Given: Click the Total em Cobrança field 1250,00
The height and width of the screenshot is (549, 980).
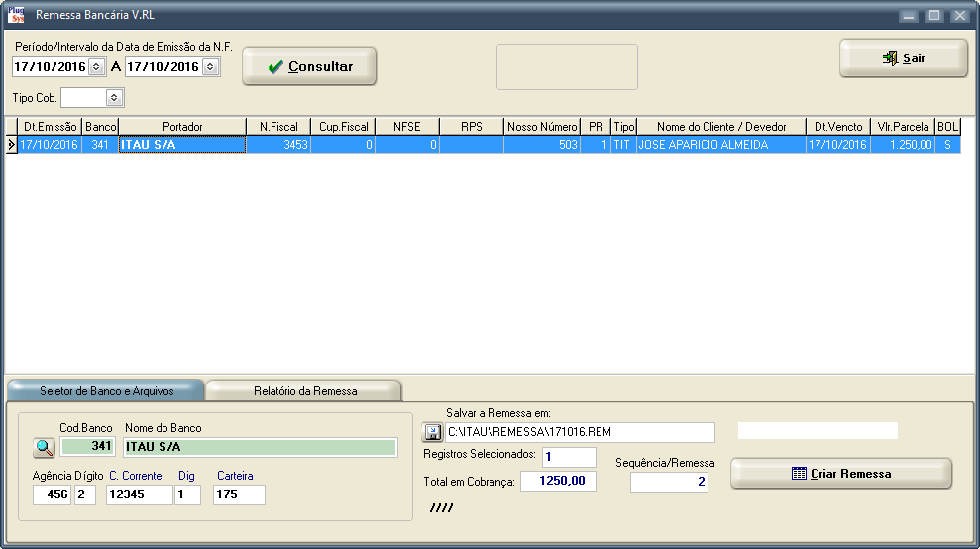Looking at the screenshot, I should tap(558, 481).
